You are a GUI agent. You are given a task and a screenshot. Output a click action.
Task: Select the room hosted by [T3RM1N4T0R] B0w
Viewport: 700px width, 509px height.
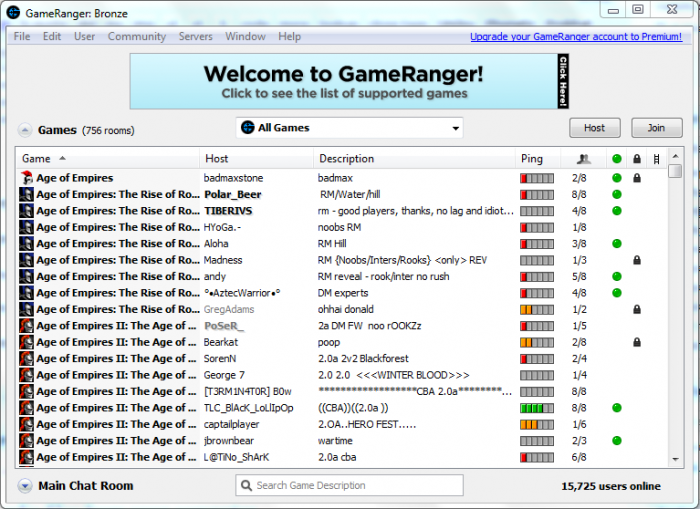pyautogui.click(x=343, y=391)
